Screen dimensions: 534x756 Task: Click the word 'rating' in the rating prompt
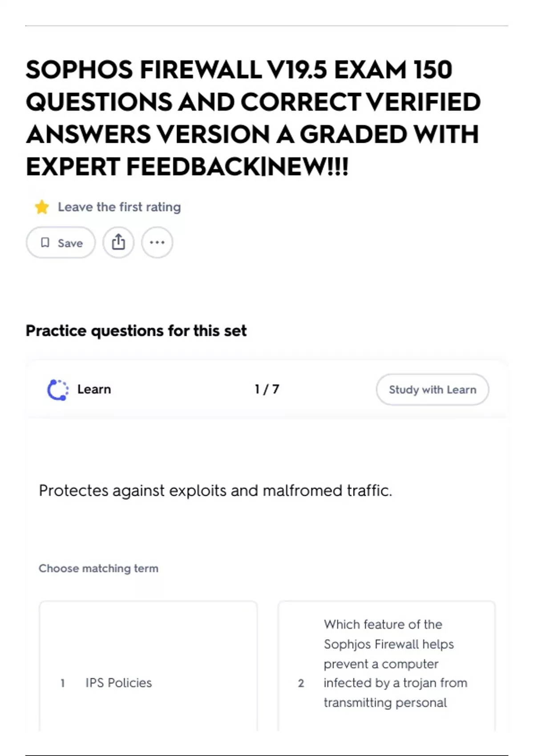coord(163,207)
